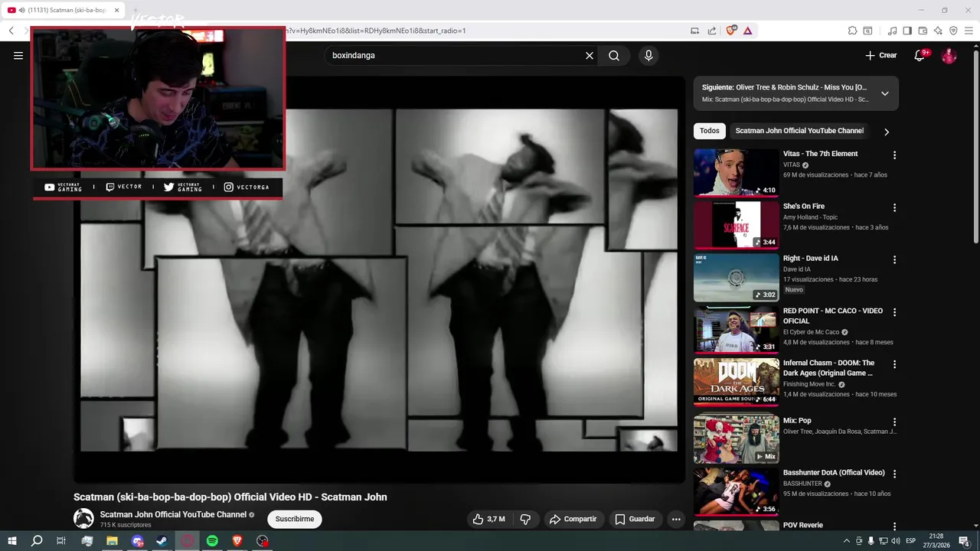Image resolution: width=980 pixels, height=551 pixels.
Task: Open options for Vitas - The 7th Element
Action: click(894, 155)
